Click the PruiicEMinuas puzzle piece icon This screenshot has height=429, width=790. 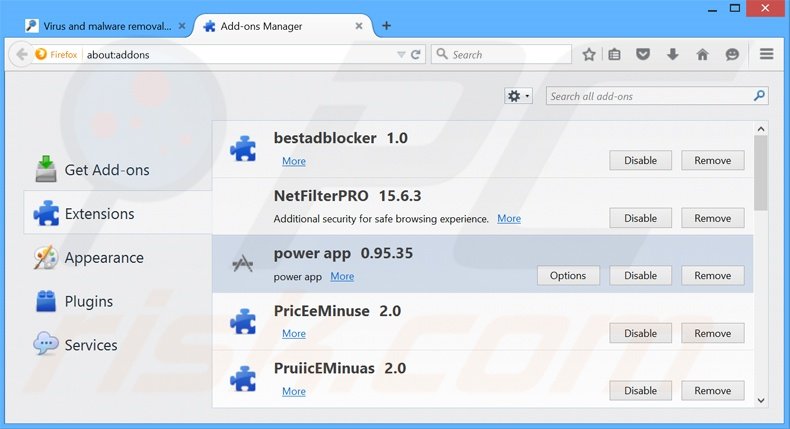click(x=243, y=379)
